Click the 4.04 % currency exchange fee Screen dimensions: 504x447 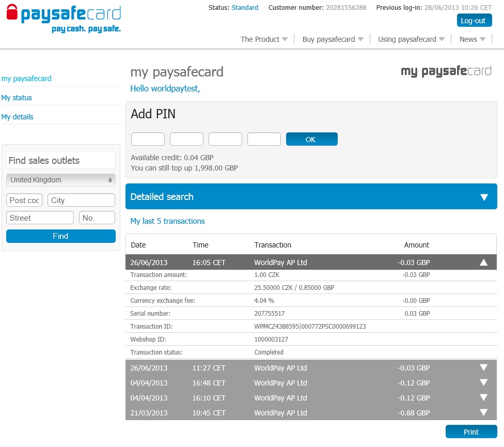point(264,301)
